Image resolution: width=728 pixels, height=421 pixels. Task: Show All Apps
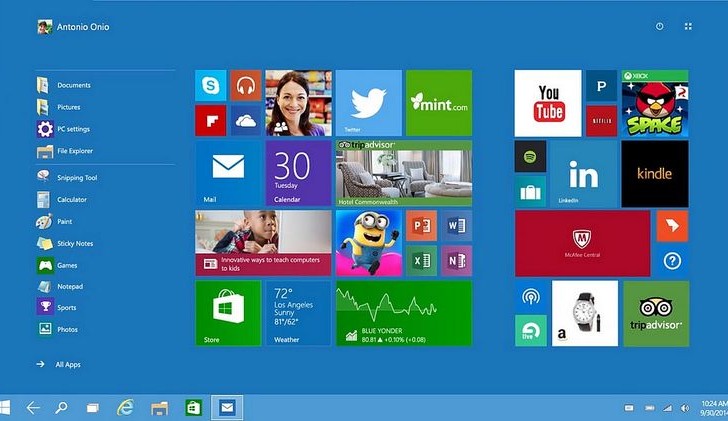pos(58,364)
